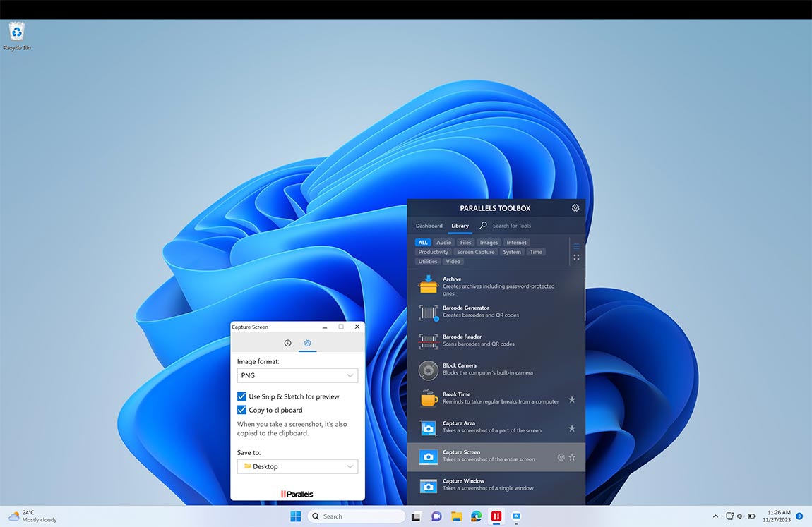Select the Screen Capture filter
This screenshot has height=527, width=812.
pyautogui.click(x=475, y=251)
